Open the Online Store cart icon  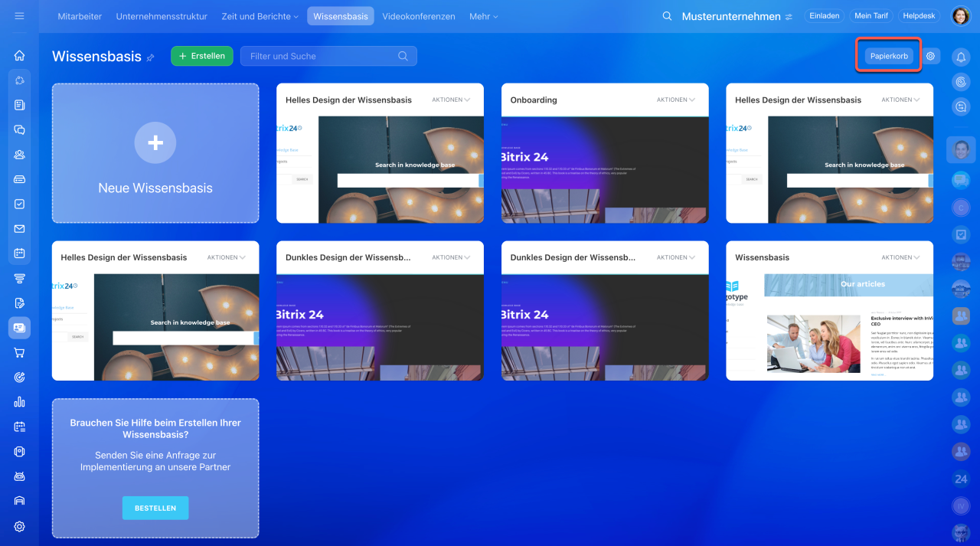point(19,353)
